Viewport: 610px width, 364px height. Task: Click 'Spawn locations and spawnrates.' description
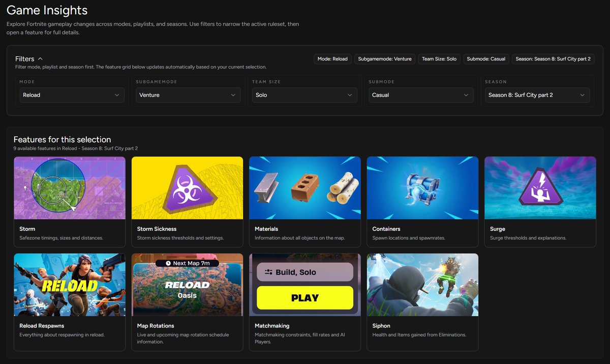pyautogui.click(x=410, y=238)
